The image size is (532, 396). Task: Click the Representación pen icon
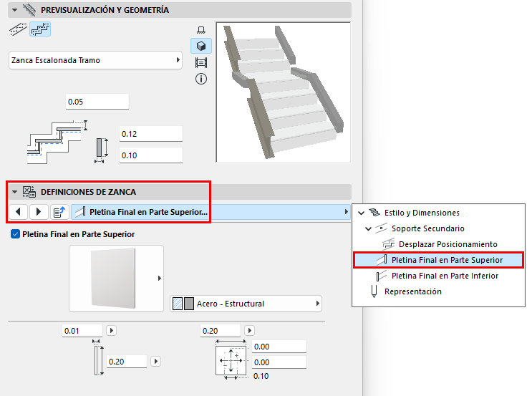374,291
